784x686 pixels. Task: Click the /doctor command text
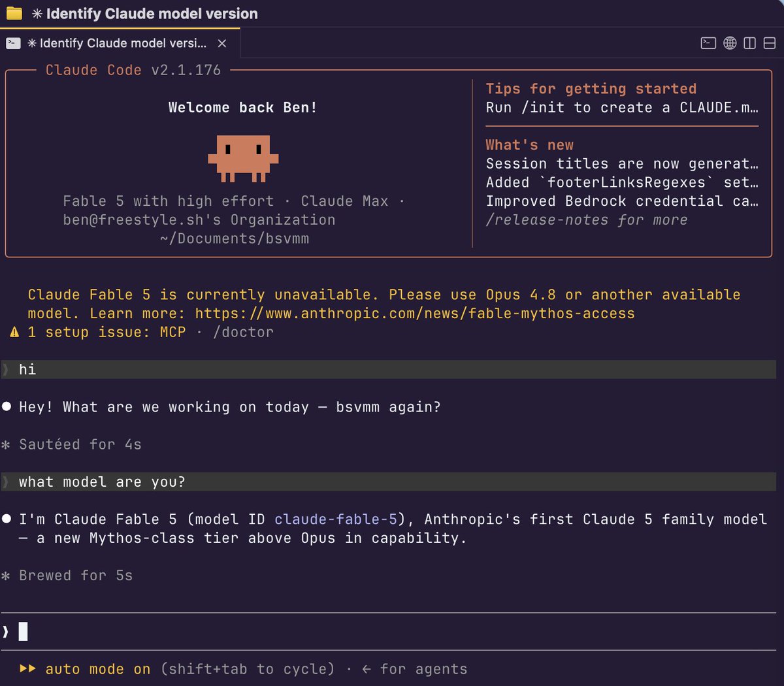(x=243, y=333)
